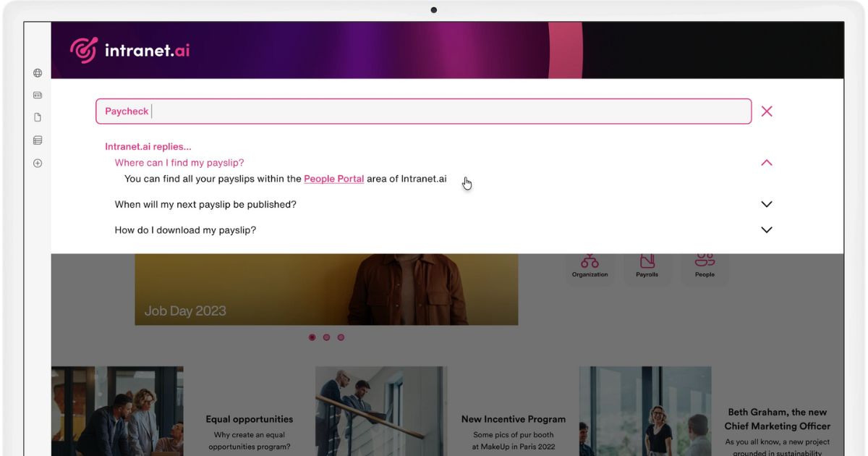Image resolution: width=868 pixels, height=456 pixels.
Task: Expand 'How do I download my payslip?' chevron
Action: [x=767, y=230]
